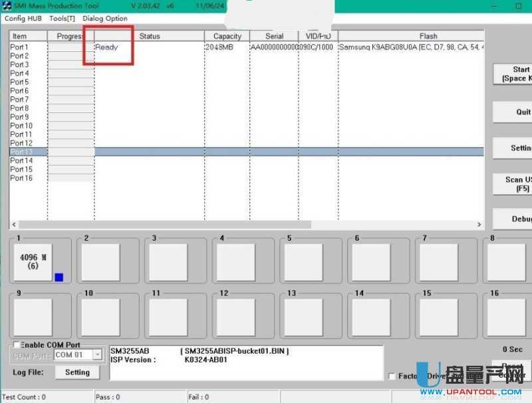This screenshot has width=532, height=403.
Task: Open the Config HUB menu
Action: click(x=23, y=19)
